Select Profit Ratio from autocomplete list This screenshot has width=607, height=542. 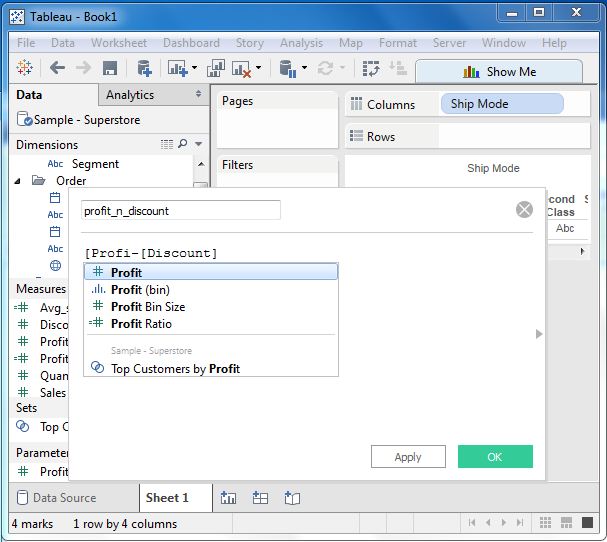point(141,323)
